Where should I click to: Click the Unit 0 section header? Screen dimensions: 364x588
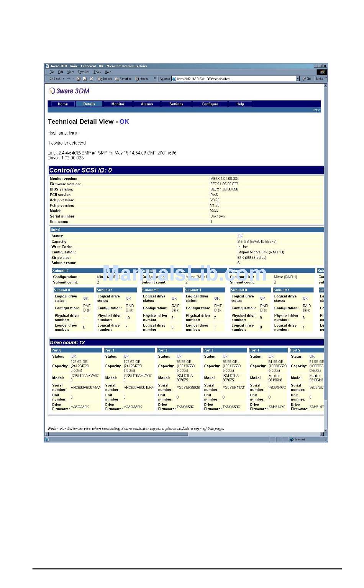[187, 230]
